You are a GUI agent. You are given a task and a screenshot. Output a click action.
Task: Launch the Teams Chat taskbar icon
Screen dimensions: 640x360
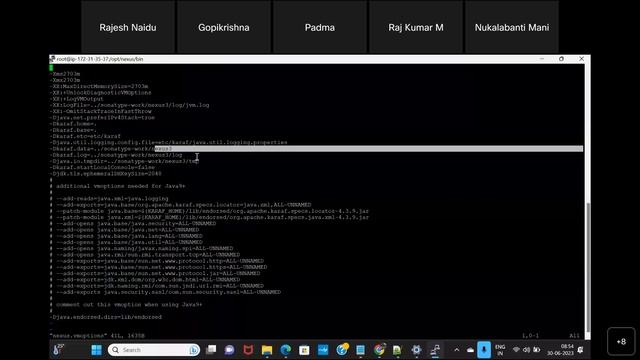pos(229,350)
